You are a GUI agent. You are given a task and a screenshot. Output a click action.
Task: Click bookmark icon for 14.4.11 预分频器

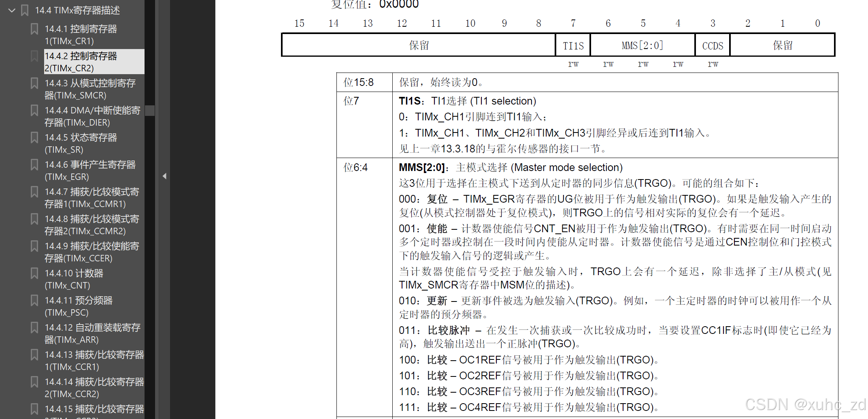(34, 300)
